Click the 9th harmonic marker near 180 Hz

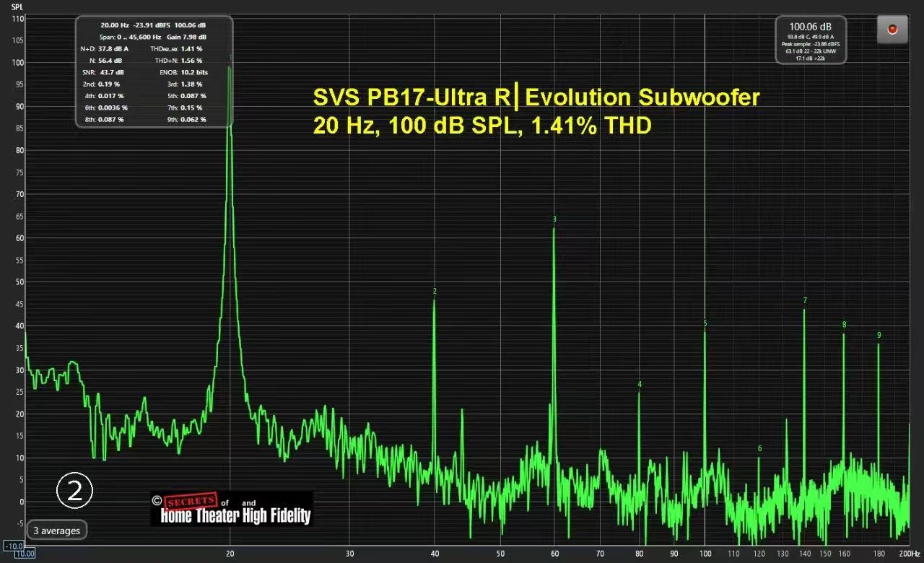879,336
